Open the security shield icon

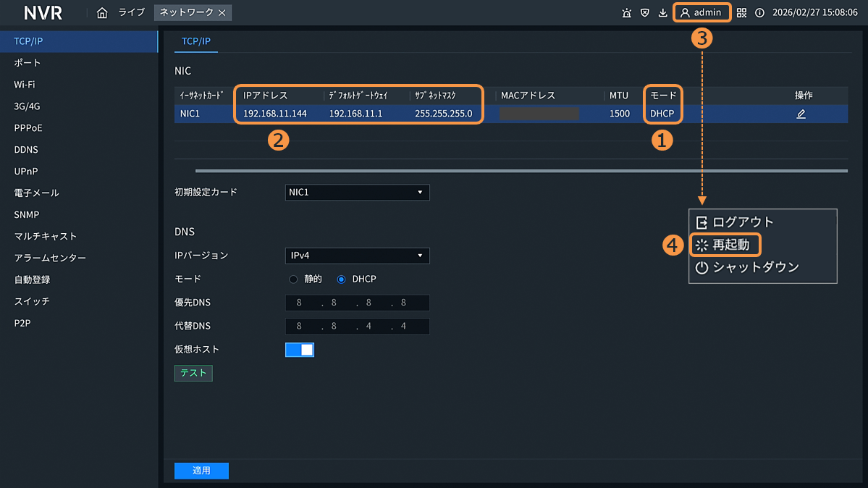pos(644,13)
